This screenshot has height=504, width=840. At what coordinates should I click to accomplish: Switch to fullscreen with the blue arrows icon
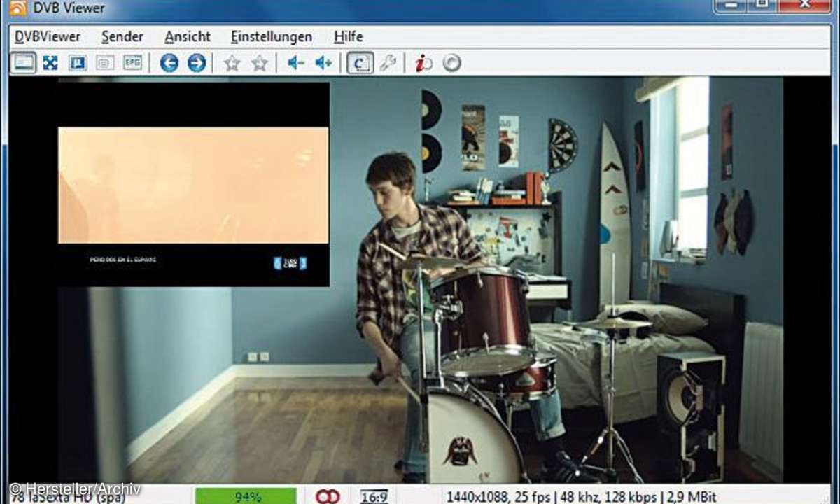(50, 63)
